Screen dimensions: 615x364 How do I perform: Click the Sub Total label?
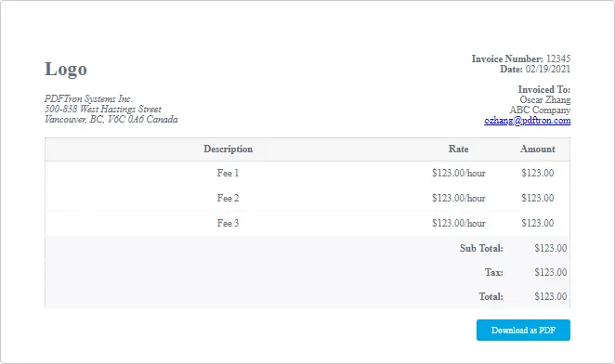click(x=481, y=248)
